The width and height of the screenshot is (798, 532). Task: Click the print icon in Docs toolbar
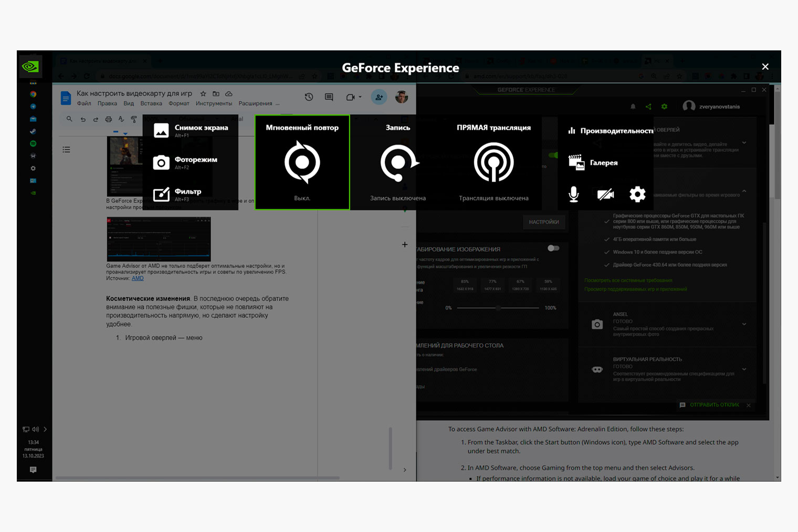point(109,119)
